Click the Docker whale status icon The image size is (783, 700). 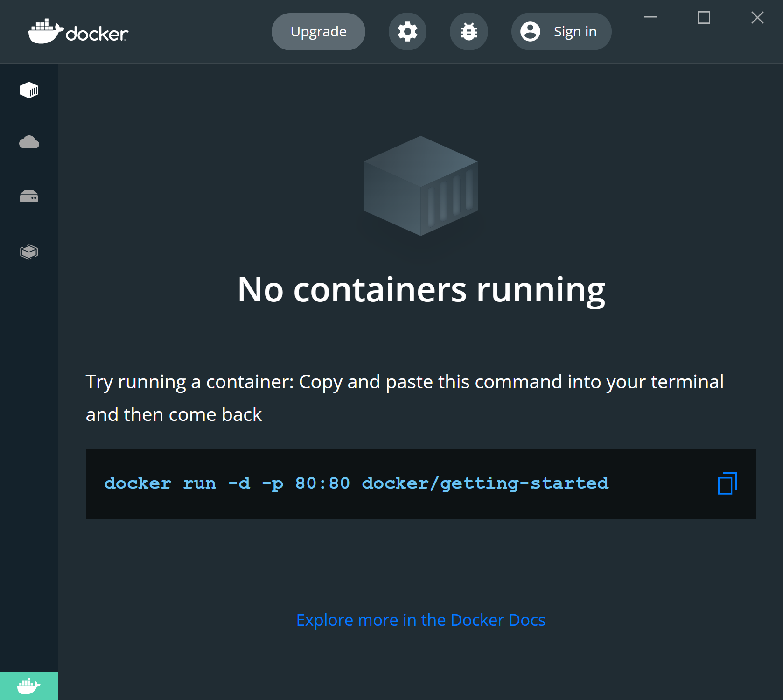coord(29,686)
